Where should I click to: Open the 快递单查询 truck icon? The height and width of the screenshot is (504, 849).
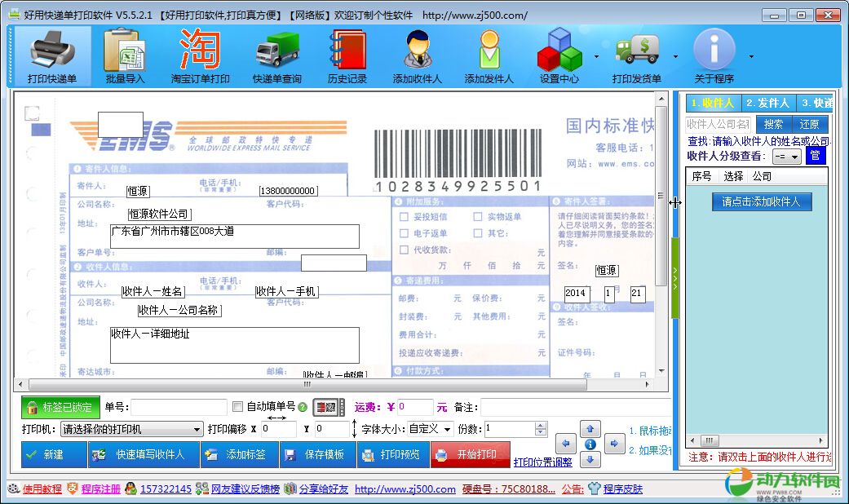point(276,56)
